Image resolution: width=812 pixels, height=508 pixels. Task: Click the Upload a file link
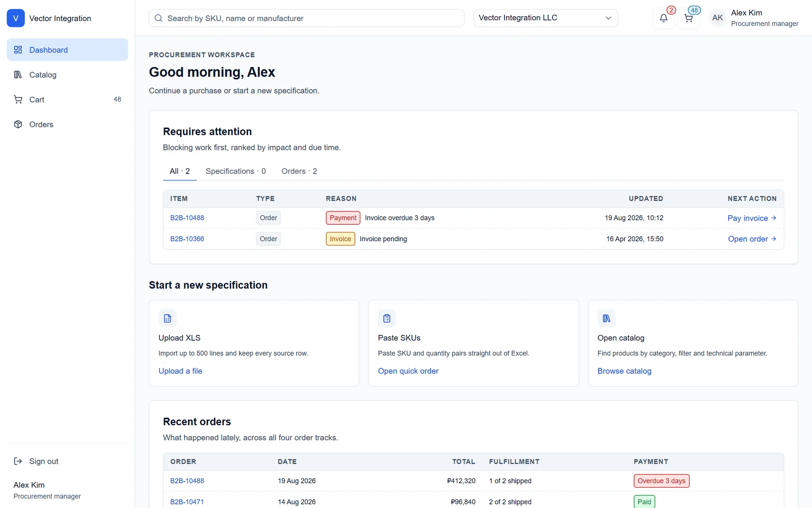[x=180, y=371]
